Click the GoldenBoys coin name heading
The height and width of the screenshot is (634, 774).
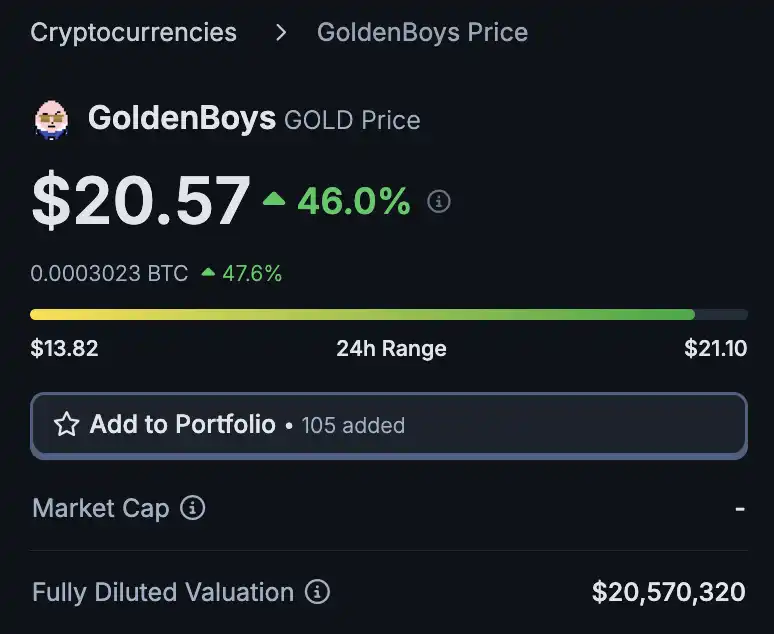[181, 119]
